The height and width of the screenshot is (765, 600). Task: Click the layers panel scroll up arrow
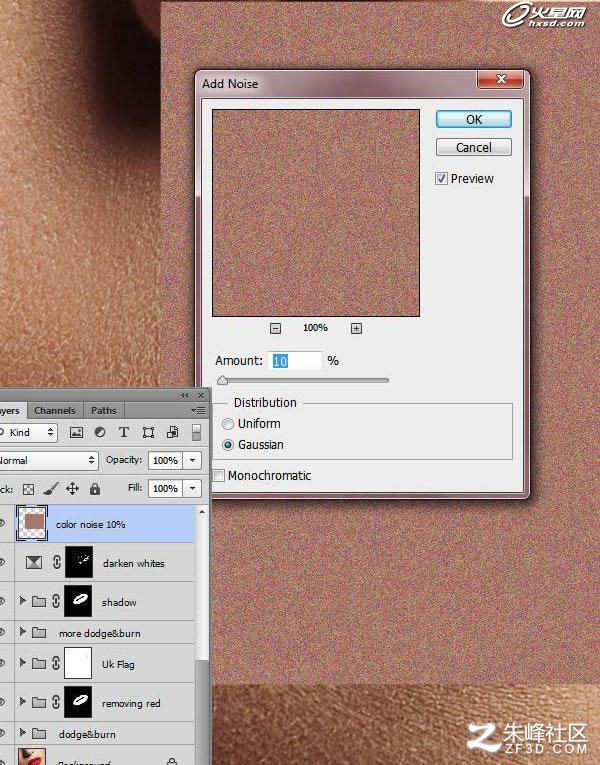tap(202, 512)
